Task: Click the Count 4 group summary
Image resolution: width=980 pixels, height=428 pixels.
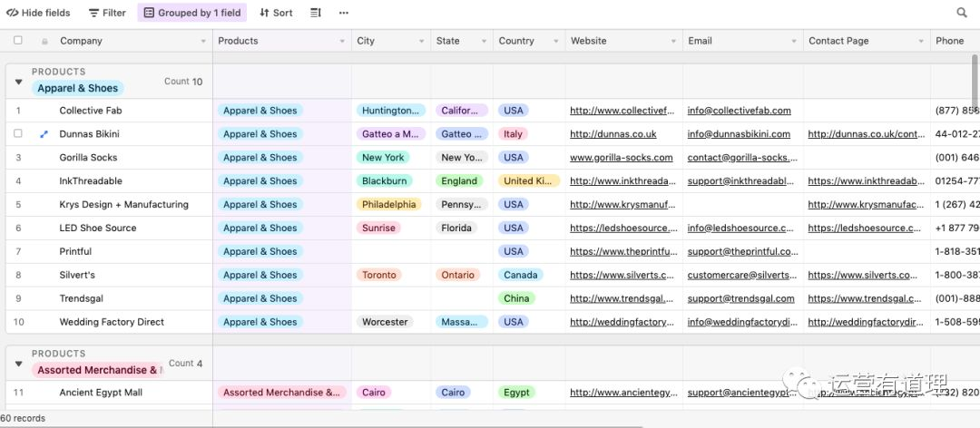Action: pos(186,363)
